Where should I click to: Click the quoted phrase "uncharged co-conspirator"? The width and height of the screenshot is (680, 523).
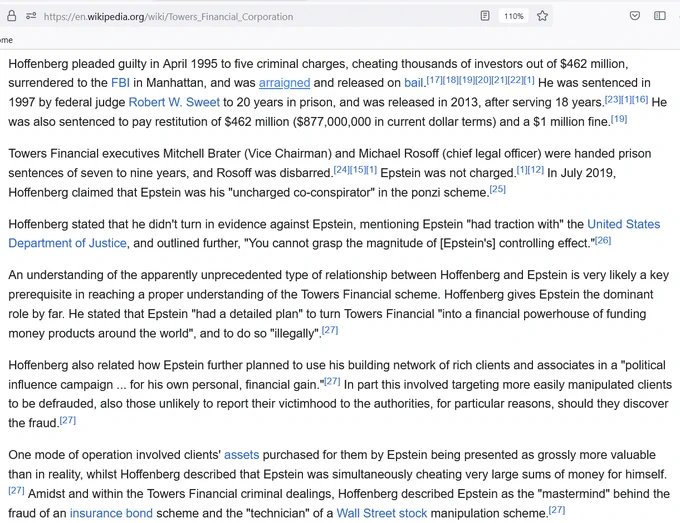click(x=301, y=193)
